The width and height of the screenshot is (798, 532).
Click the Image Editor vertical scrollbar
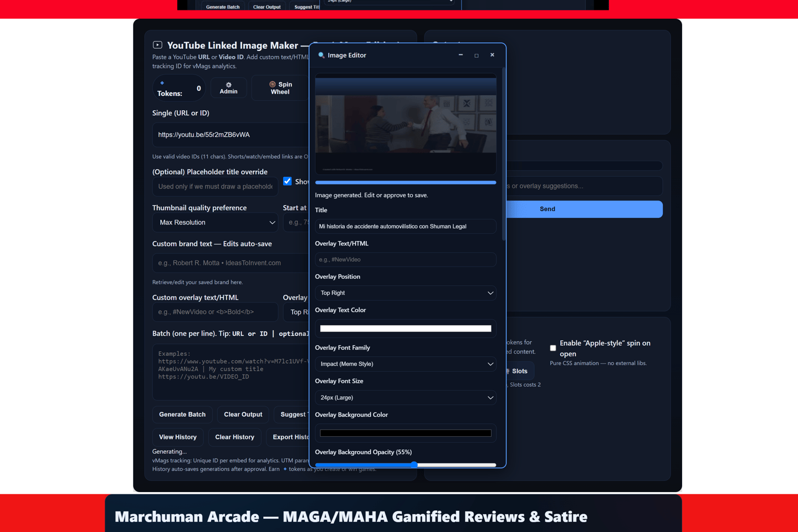point(503,155)
